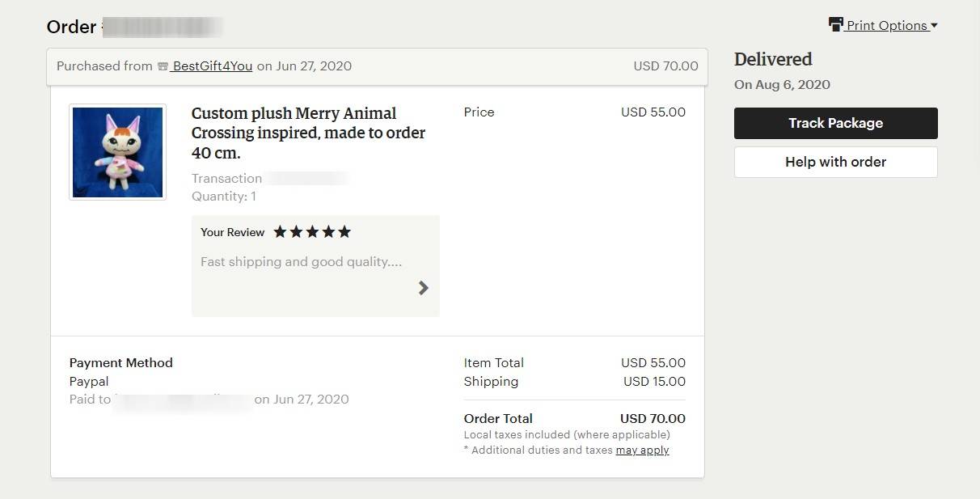Click the Your Review label
The image size is (980, 499).
232,232
